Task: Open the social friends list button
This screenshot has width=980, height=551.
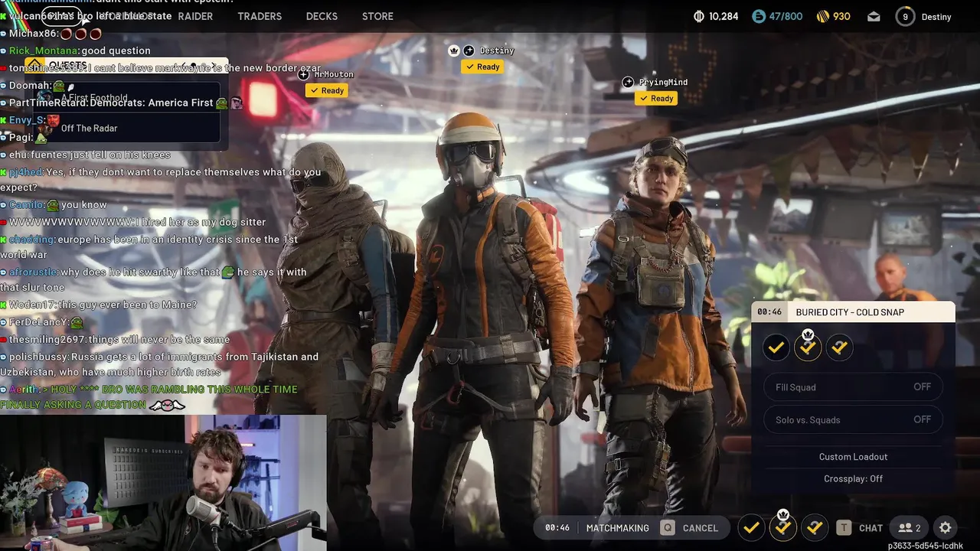Action: pos(910,527)
